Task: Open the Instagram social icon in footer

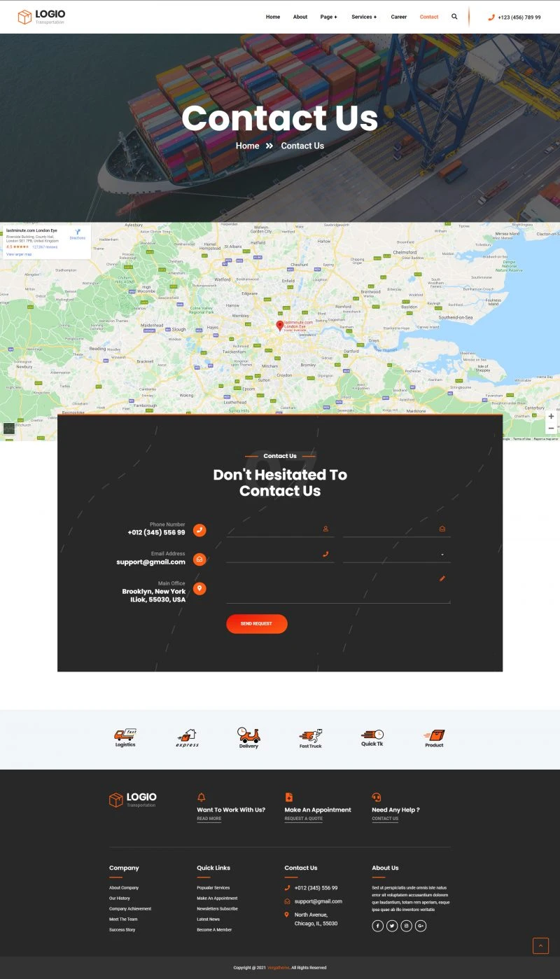Action: click(x=406, y=926)
